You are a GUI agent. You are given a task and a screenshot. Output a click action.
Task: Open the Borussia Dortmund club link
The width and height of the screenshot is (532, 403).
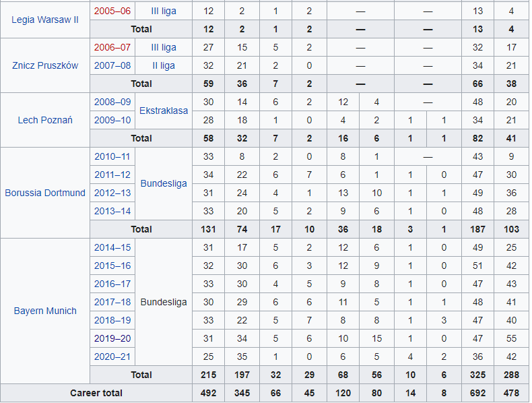coord(45,193)
